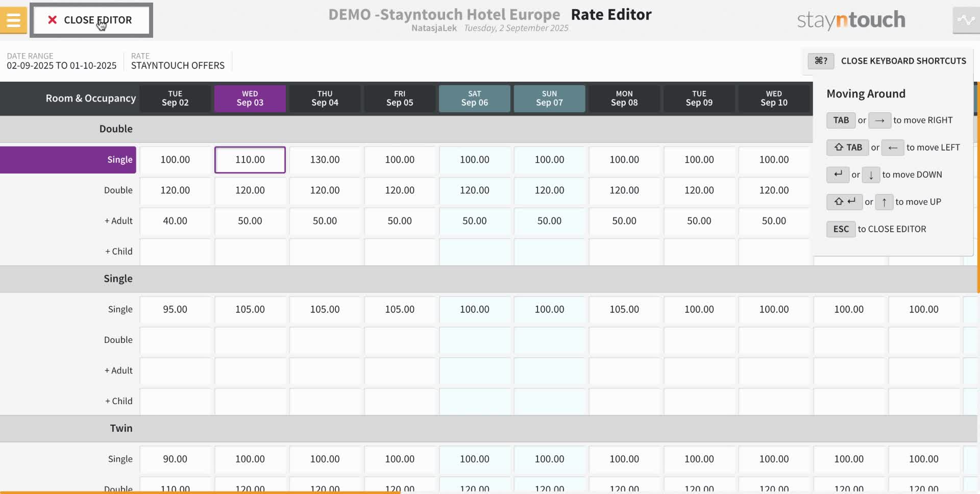Click the Single room Single rate for Sep 08
Viewport: 980px width, 494px height.
(624, 309)
